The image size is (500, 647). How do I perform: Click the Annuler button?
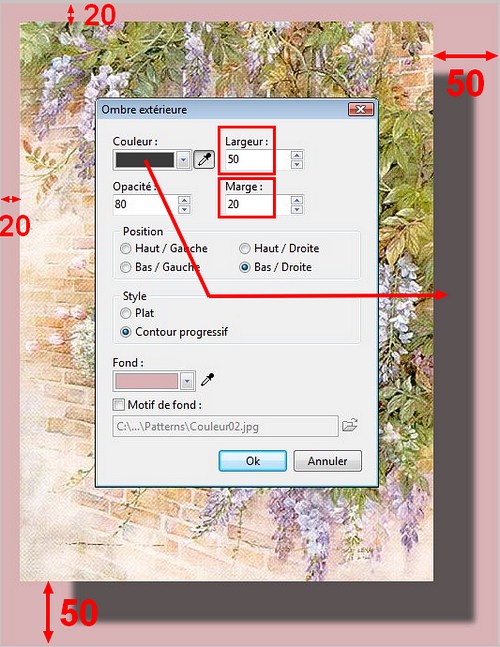[x=328, y=460]
